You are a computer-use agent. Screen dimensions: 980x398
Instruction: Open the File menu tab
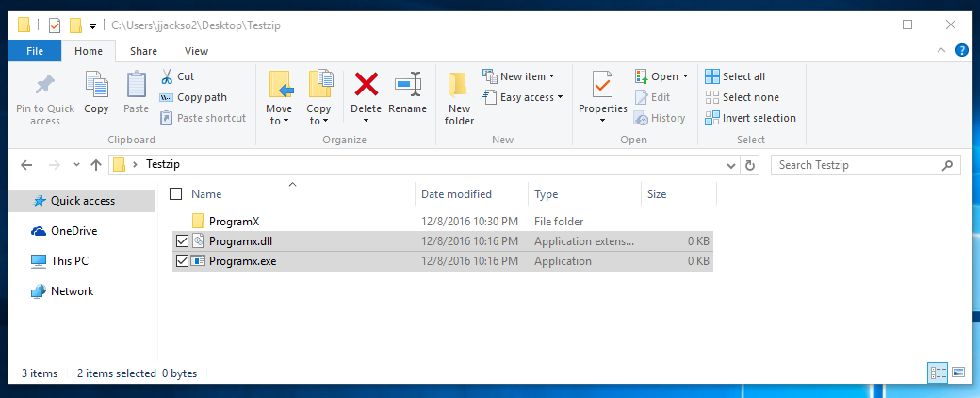pos(35,51)
